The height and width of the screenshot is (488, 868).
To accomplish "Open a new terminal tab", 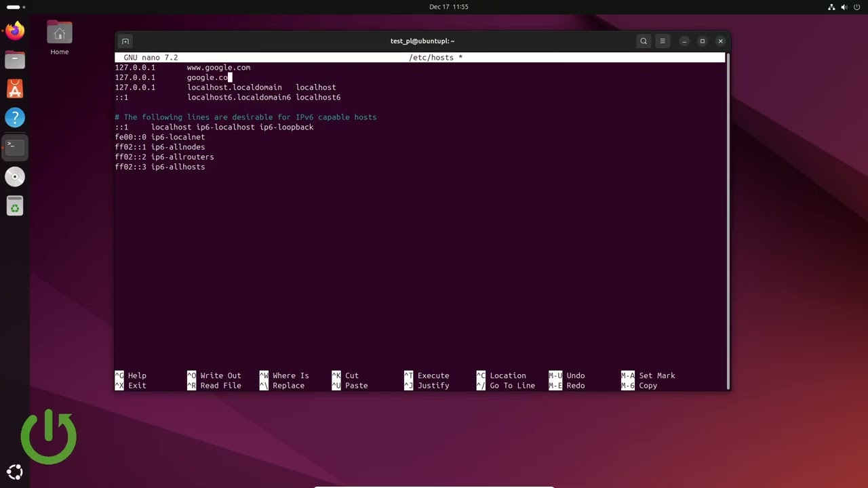I will tap(125, 41).
